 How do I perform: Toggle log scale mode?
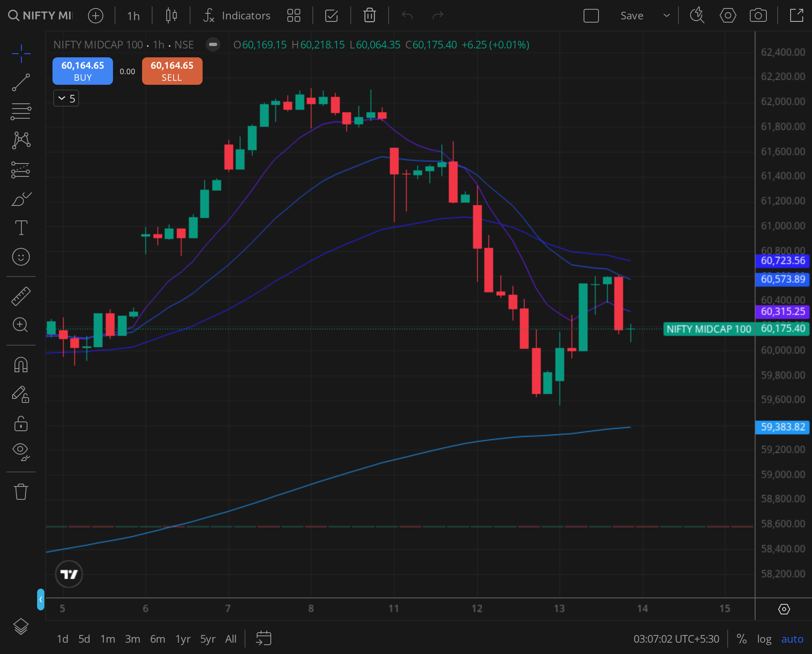pos(764,639)
